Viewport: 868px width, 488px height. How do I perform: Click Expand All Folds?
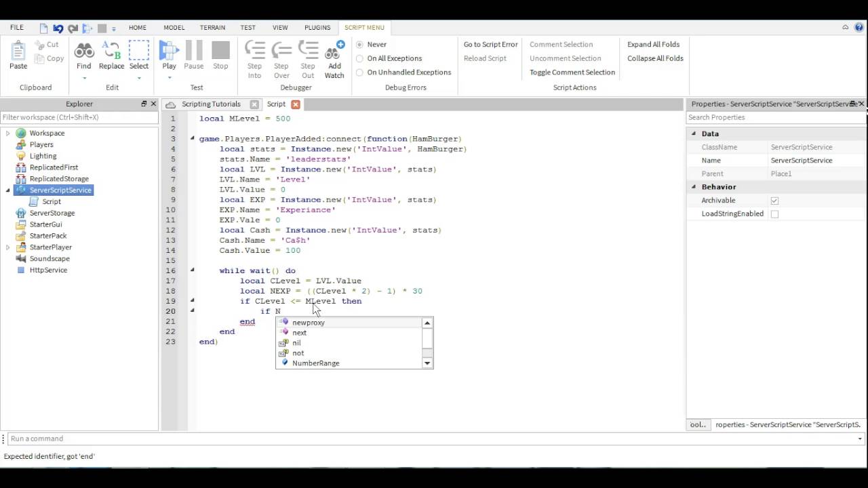tap(653, 45)
